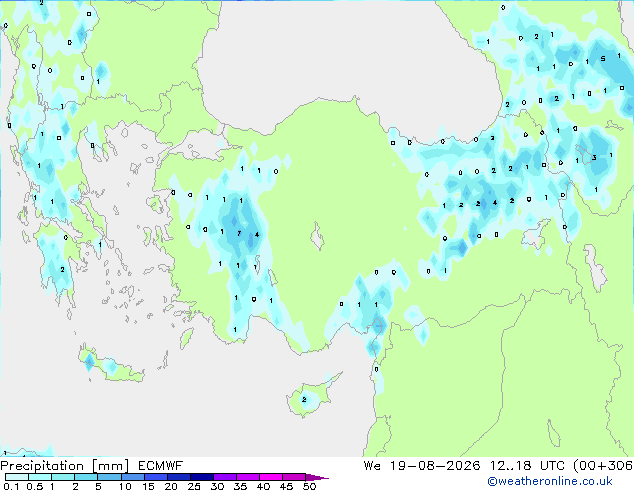
Task: Select the 30–35 mm violet legend swatch
Action: pyautogui.click(x=224, y=477)
